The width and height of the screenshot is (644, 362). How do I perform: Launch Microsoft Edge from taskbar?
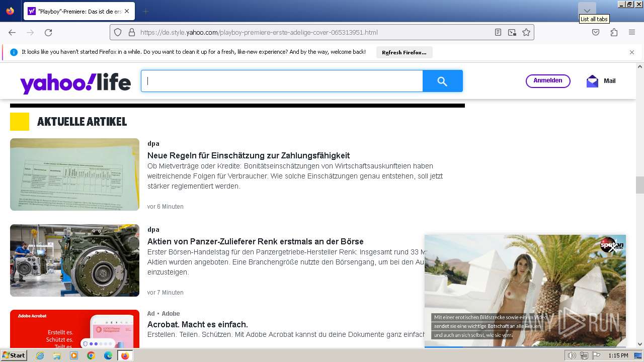[108, 355]
